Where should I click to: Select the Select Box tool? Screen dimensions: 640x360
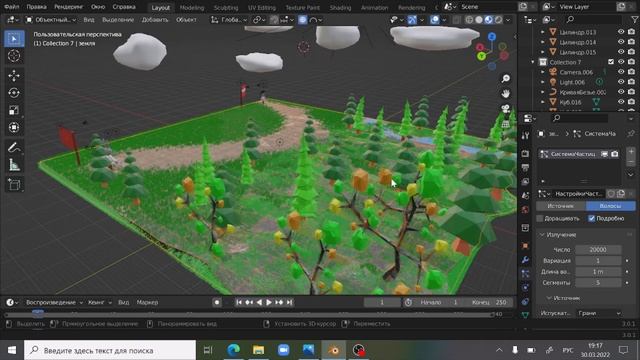point(14,38)
